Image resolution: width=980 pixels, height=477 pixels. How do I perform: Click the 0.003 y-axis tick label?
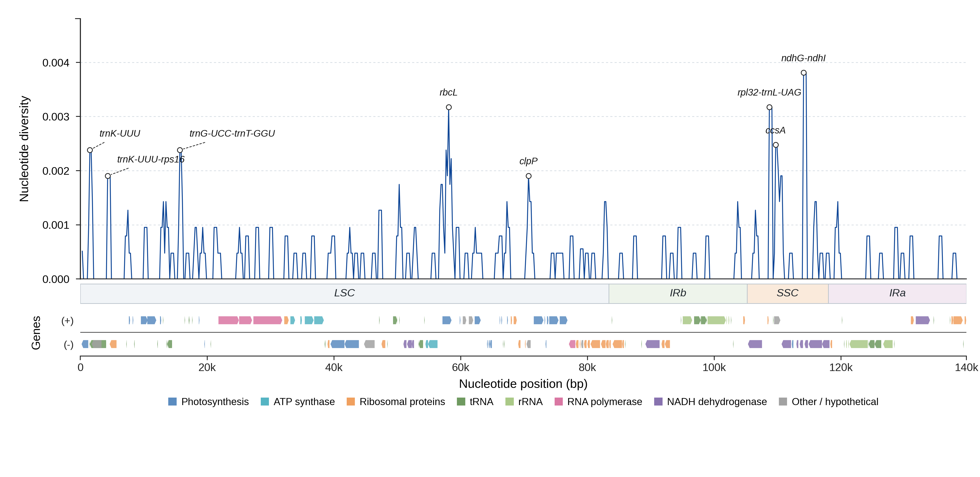pos(56,117)
